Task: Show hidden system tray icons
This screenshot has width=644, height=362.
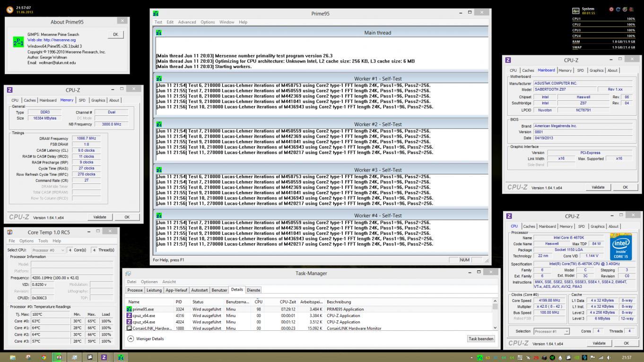Action: (471, 358)
